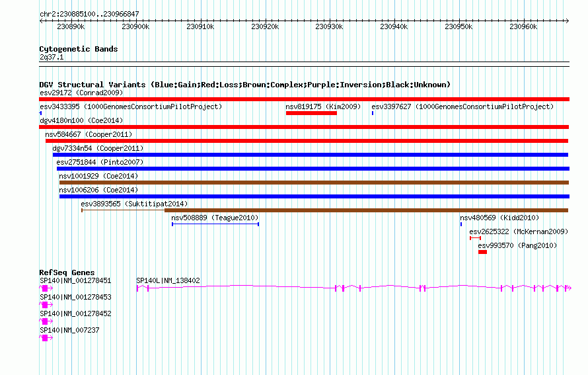The image size is (588, 375).
Task: Open SP140|NM_007237 gene label
Action: (x=69, y=330)
